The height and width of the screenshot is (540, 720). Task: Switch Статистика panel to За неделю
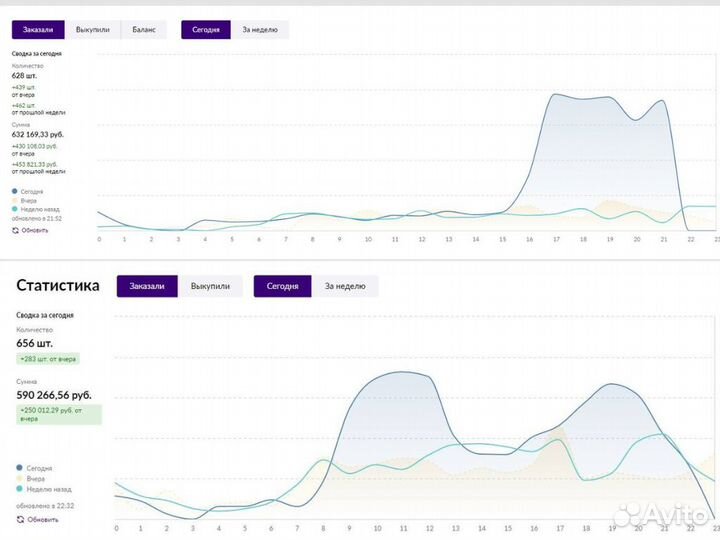point(345,287)
